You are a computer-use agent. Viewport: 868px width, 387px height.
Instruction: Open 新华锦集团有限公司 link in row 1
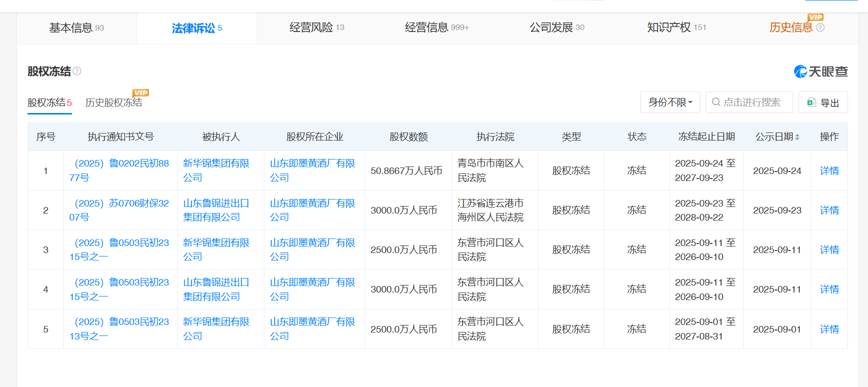(x=216, y=170)
